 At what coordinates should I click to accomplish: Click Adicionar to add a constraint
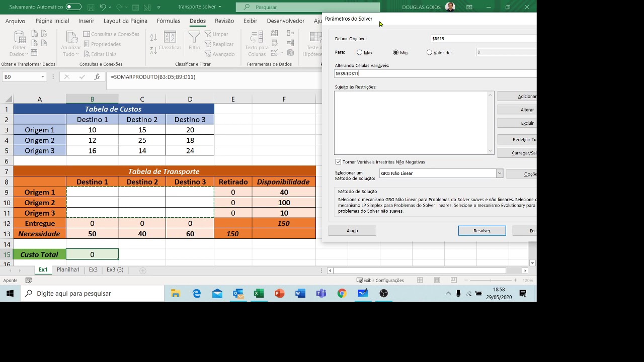coord(517,97)
